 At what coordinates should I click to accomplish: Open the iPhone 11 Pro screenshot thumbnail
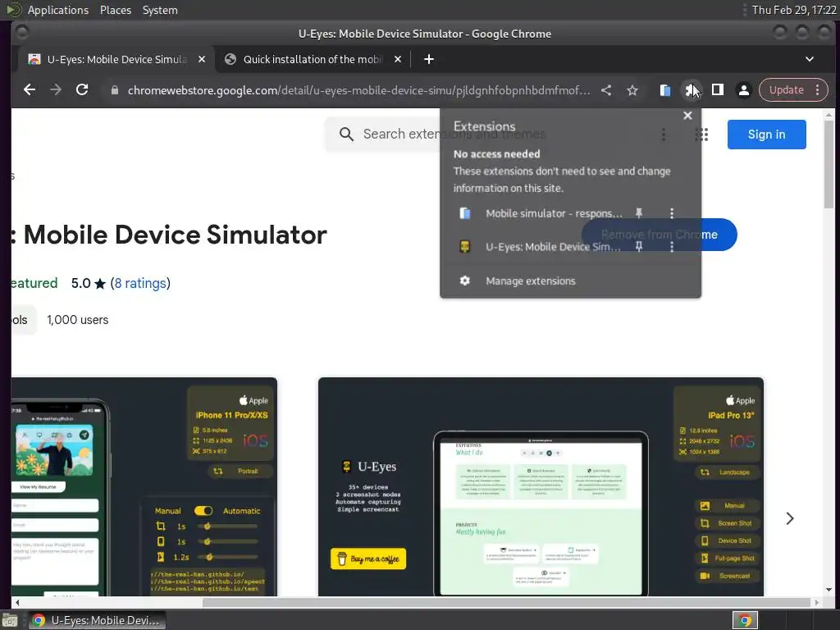click(144, 487)
